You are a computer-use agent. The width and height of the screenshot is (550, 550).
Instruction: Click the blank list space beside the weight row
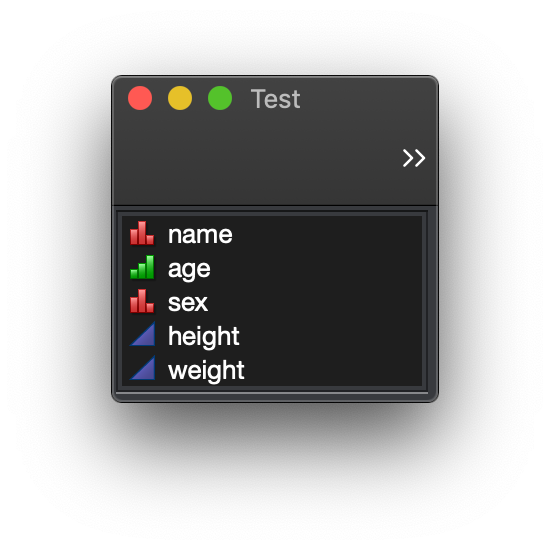click(333, 370)
